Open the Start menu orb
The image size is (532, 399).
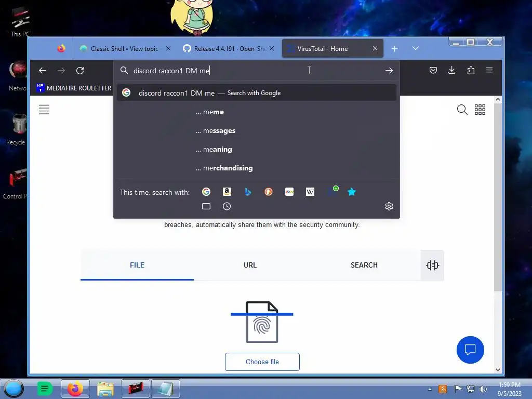14,389
